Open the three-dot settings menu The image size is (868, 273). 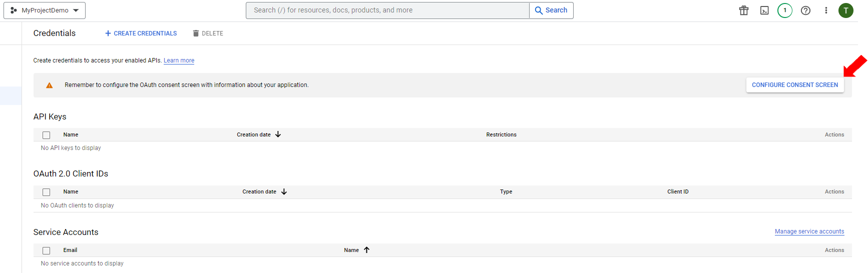pyautogui.click(x=826, y=10)
